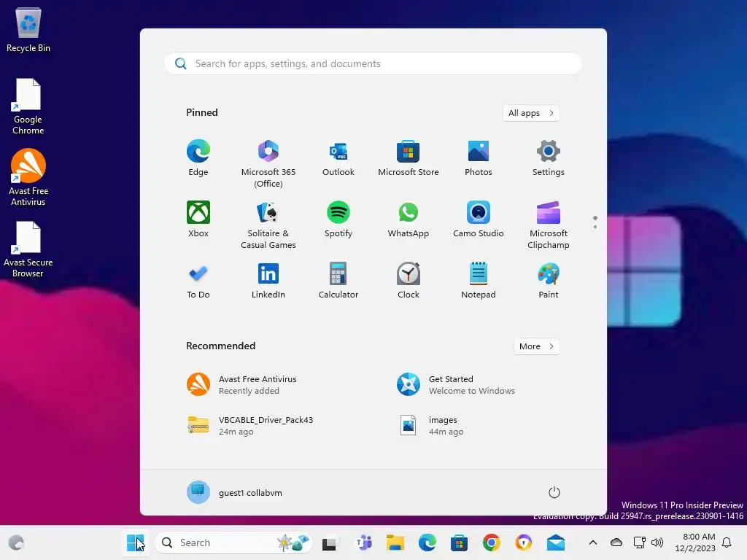Open Paint
747x560 pixels.
(x=549, y=281)
